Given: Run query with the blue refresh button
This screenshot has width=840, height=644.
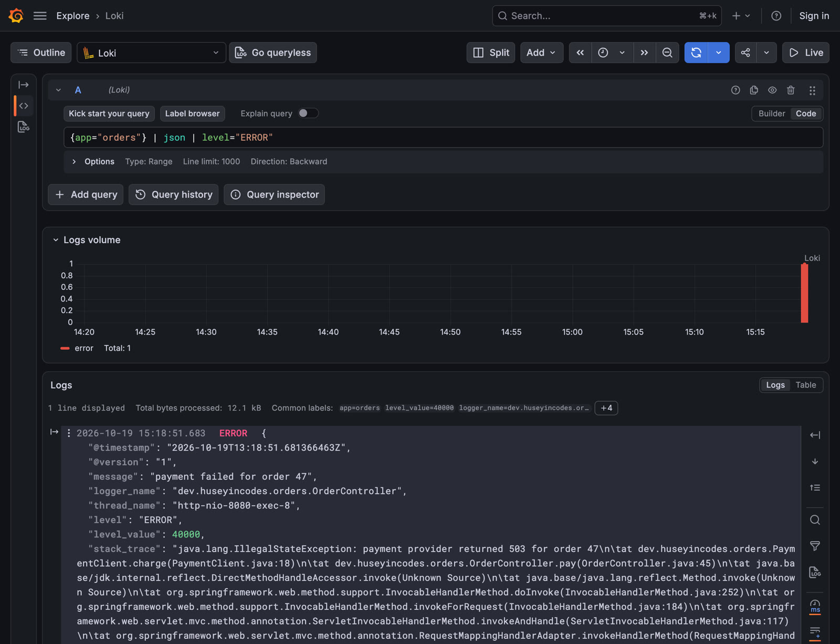Looking at the screenshot, I should point(696,53).
